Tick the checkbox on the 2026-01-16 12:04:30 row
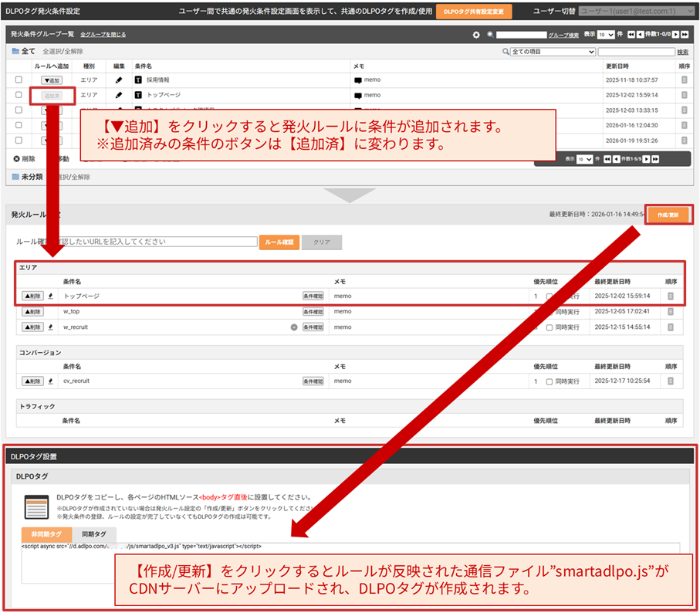 point(19,126)
